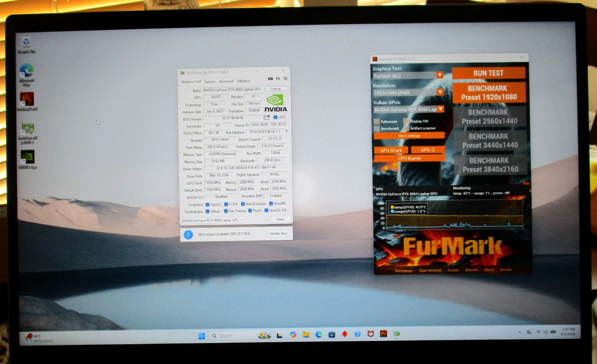The height and width of the screenshot is (364, 597).
Task: Click the Lookup button in GPU-Z
Action: [x=275, y=89]
